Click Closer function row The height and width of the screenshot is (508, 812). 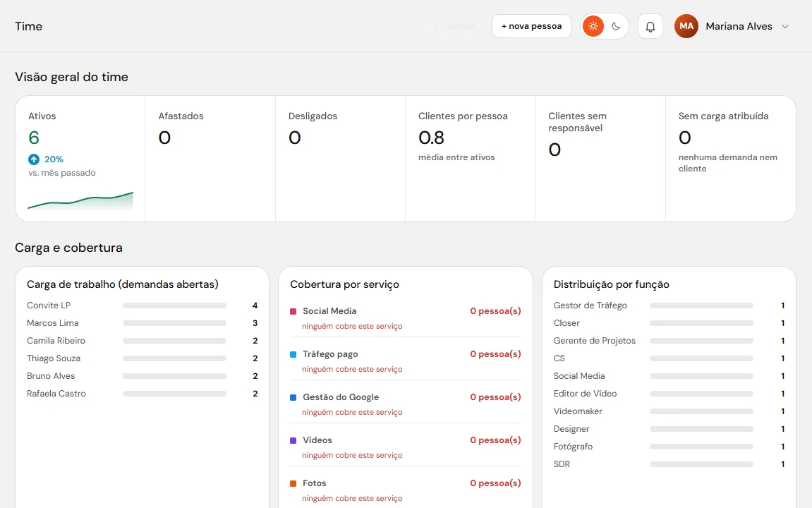(x=669, y=323)
